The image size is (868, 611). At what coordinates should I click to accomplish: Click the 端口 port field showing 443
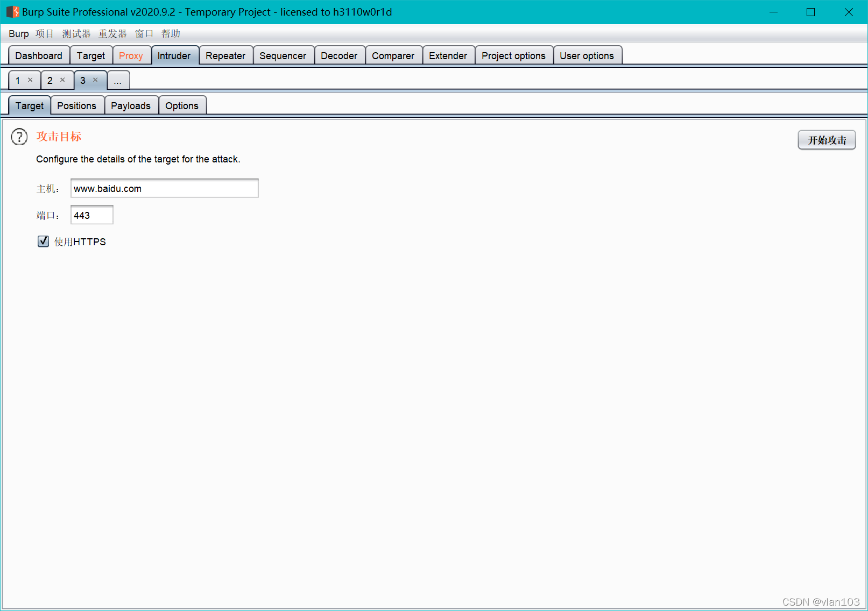[x=92, y=215]
